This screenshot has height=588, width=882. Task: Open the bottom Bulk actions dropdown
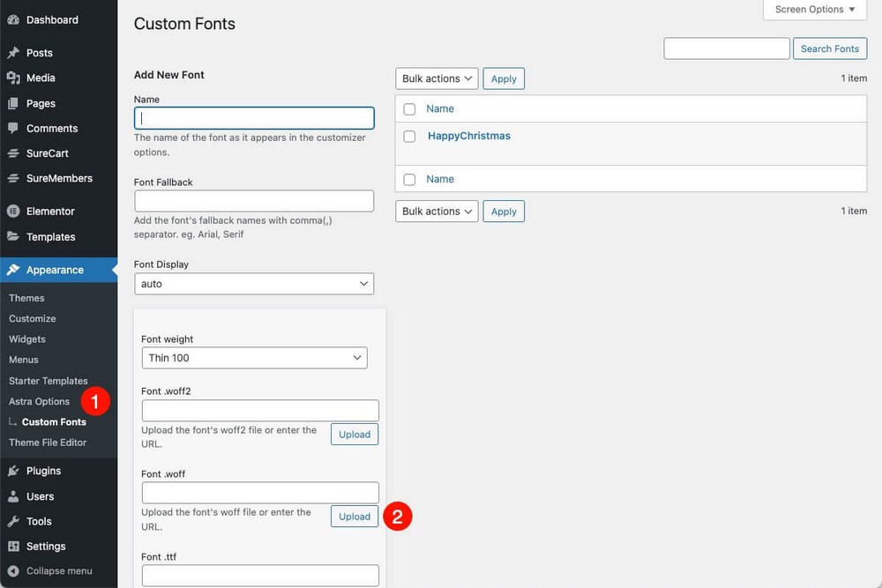coord(437,212)
